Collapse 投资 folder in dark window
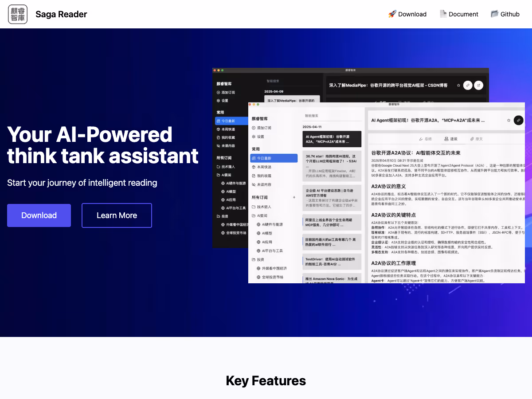The width and height of the screenshot is (532, 399). point(223,216)
